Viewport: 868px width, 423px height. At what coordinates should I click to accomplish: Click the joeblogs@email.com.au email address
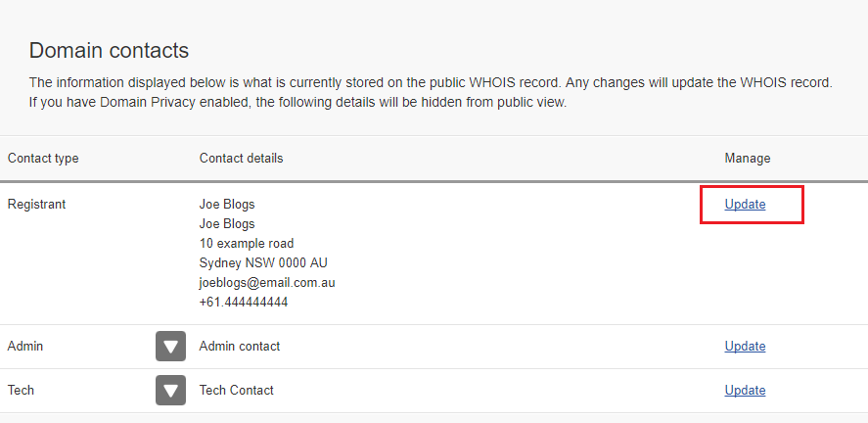click(267, 282)
